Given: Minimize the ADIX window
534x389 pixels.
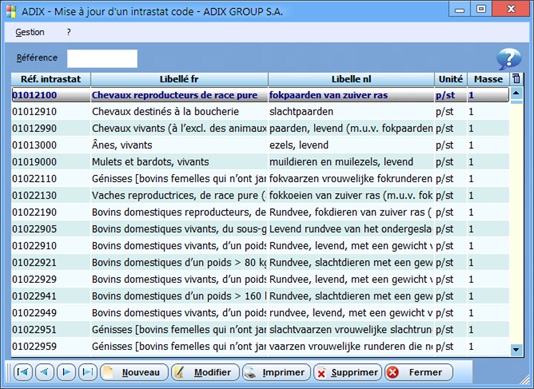Looking at the screenshot, I should coord(460,10).
